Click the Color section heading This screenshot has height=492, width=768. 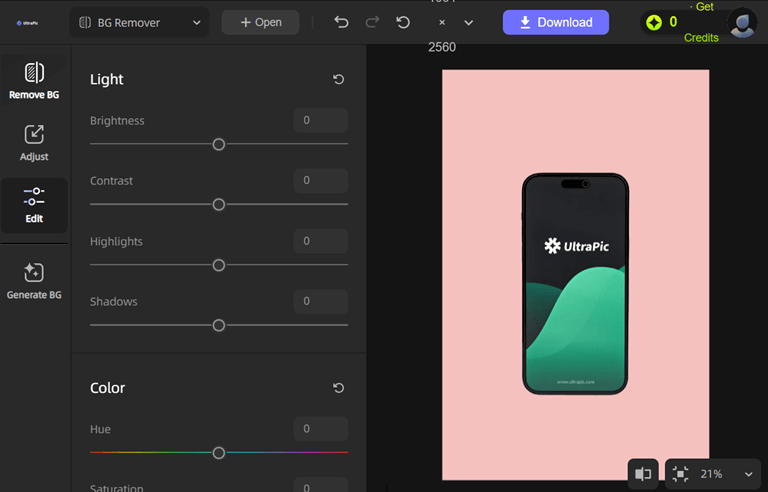pos(107,388)
